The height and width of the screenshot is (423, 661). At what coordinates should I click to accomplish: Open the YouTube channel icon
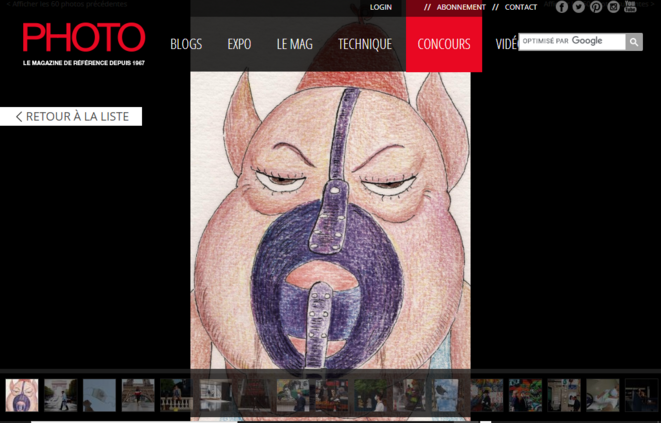(630, 7)
